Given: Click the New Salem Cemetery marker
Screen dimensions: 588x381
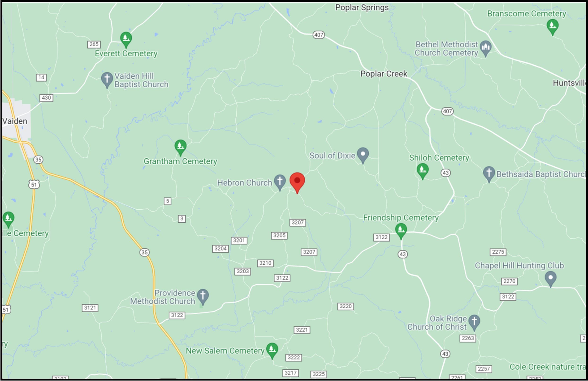Looking at the screenshot, I should pyautogui.click(x=272, y=351).
